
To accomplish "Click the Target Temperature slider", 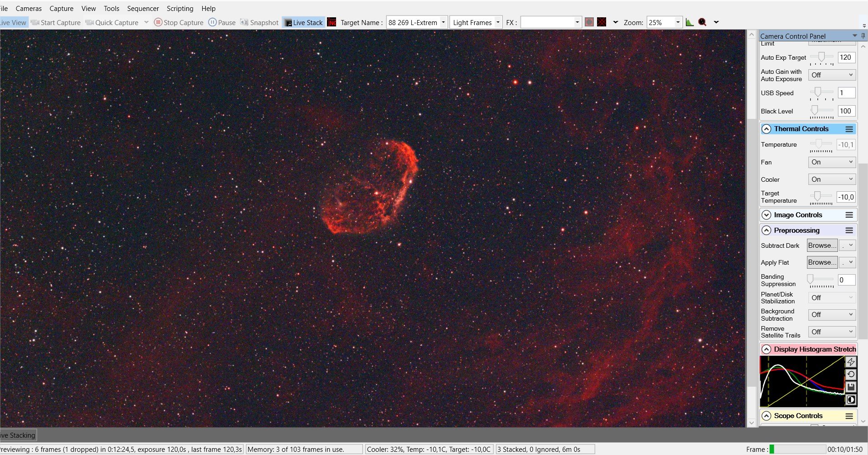I will click(822, 197).
